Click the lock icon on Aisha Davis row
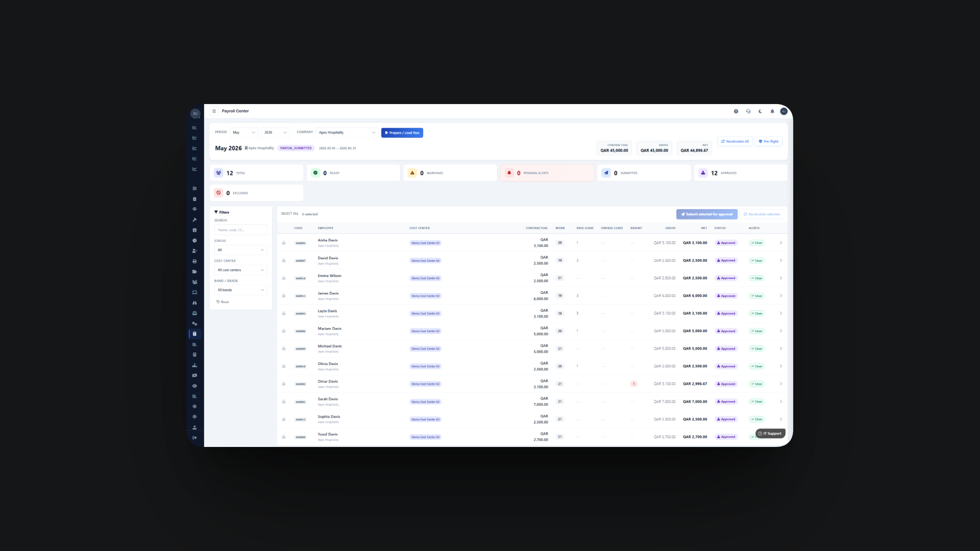This screenshot has height=551, width=980. click(284, 243)
